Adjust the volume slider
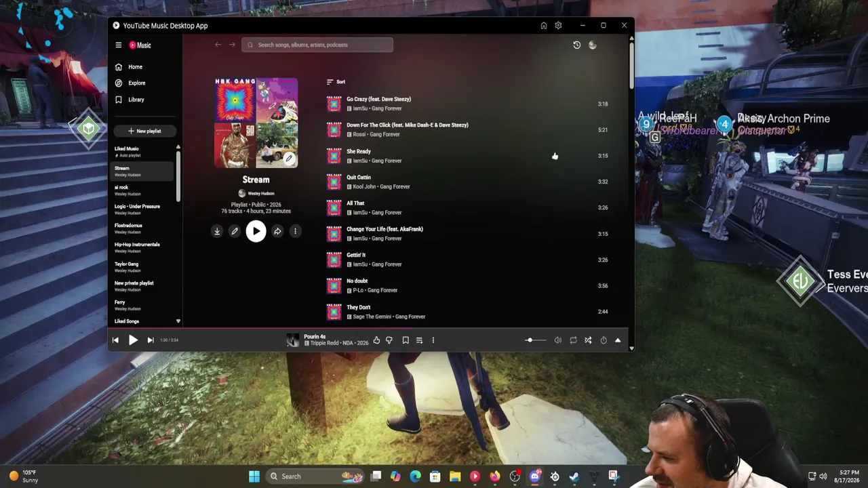Screen dimensions: 868x488 click(x=535, y=340)
